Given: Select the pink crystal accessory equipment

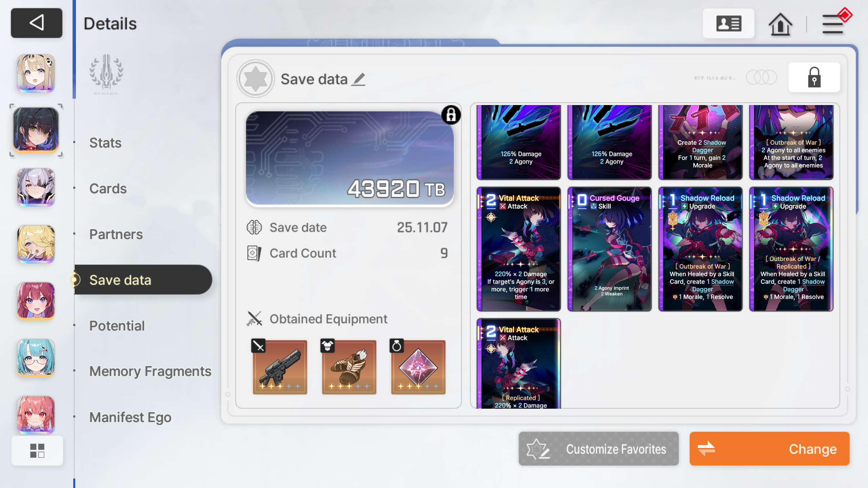Looking at the screenshot, I should pyautogui.click(x=418, y=367).
